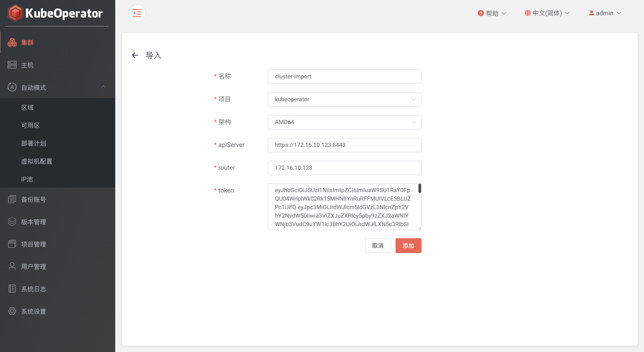The height and width of the screenshot is (352, 644).
Task: Focus the apiServer URL input field
Action: click(344, 145)
